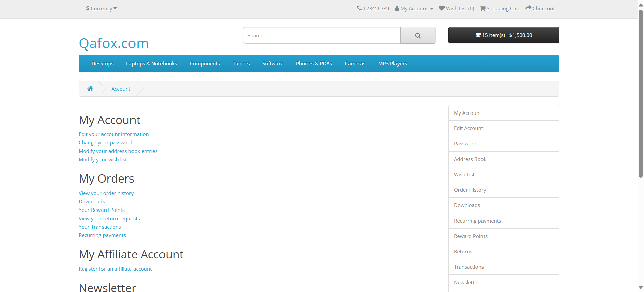Screen dimensions: 644x292
Task: Expand the My Account top menu
Action: pyautogui.click(x=414, y=8)
